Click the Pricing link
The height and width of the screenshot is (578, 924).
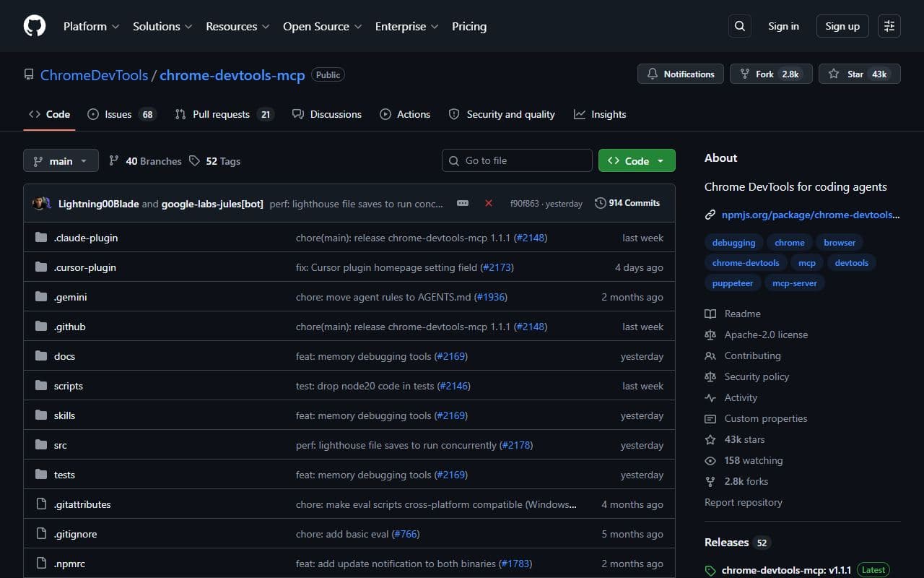pyautogui.click(x=469, y=26)
